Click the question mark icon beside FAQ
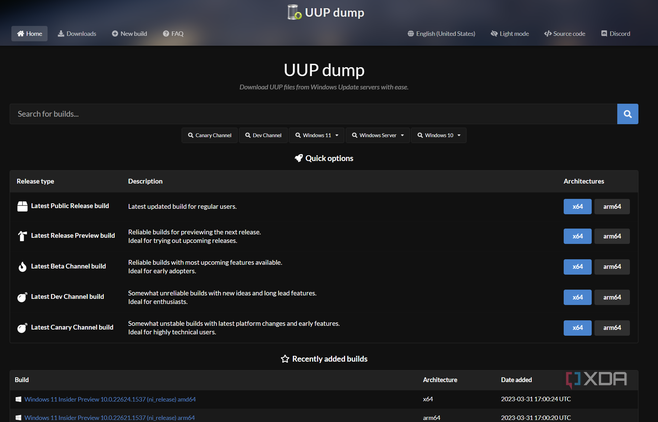Viewport: 658px width, 422px height. 166,34
